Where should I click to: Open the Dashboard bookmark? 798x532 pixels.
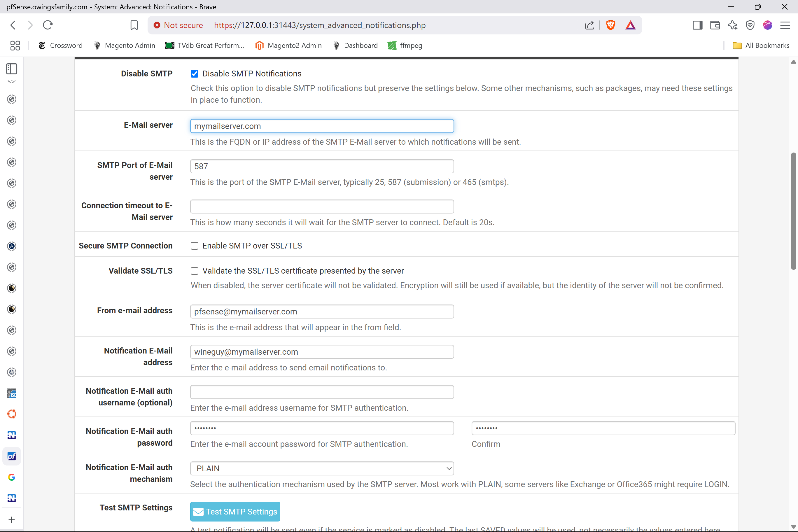click(355, 45)
